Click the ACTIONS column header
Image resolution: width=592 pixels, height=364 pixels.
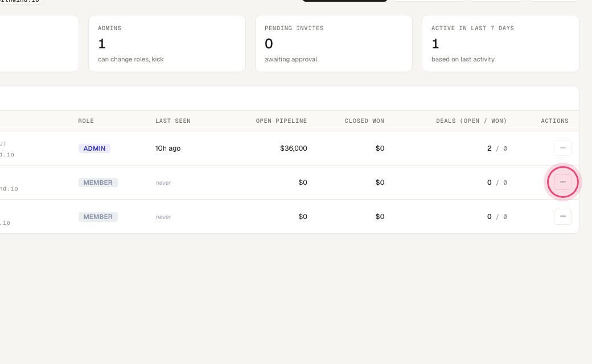[x=554, y=121]
